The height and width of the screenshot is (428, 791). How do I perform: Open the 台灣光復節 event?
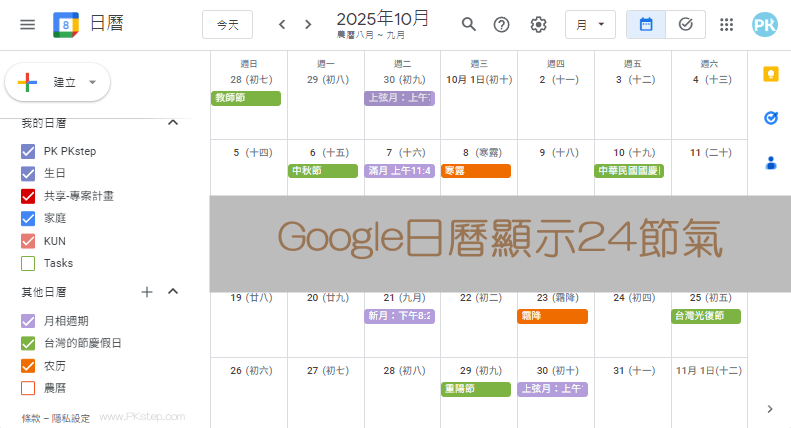706,316
